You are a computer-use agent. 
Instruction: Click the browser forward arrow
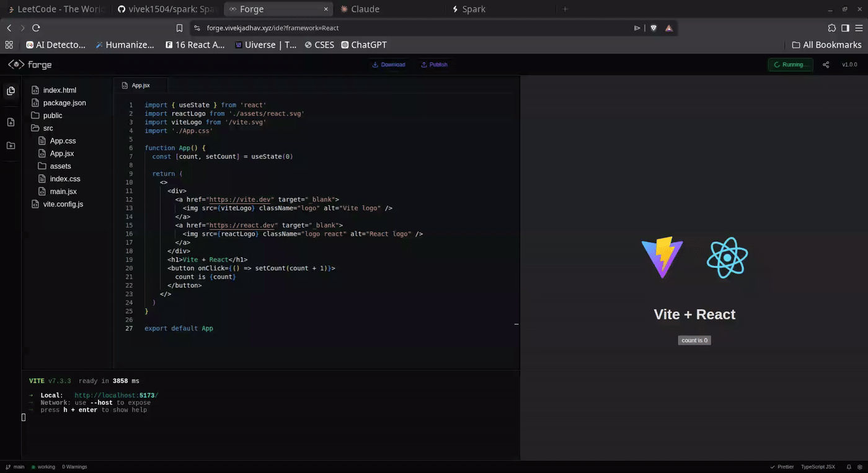coord(22,28)
